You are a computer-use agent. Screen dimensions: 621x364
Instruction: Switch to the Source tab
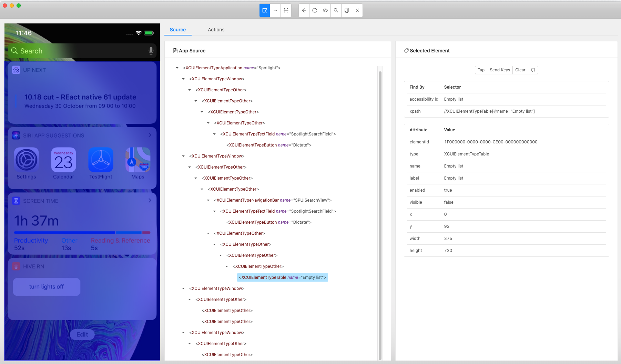point(178,30)
